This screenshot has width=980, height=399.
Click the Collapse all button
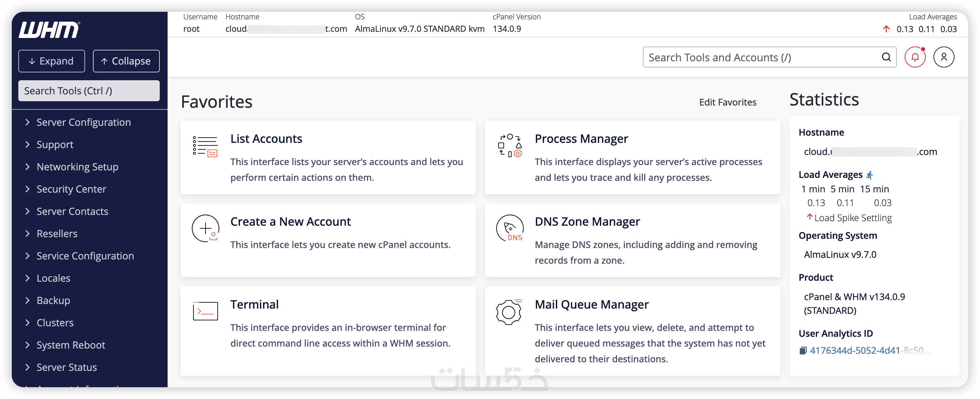pyautogui.click(x=126, y=61)
